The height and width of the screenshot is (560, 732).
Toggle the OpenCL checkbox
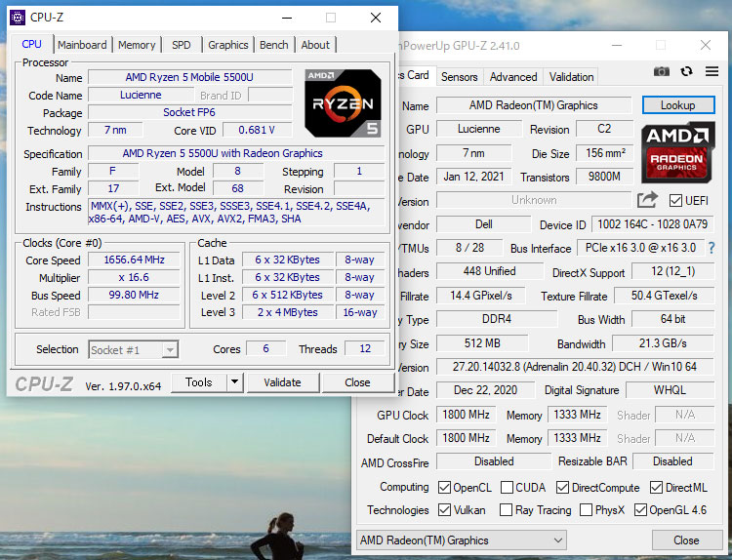[444, 488]
